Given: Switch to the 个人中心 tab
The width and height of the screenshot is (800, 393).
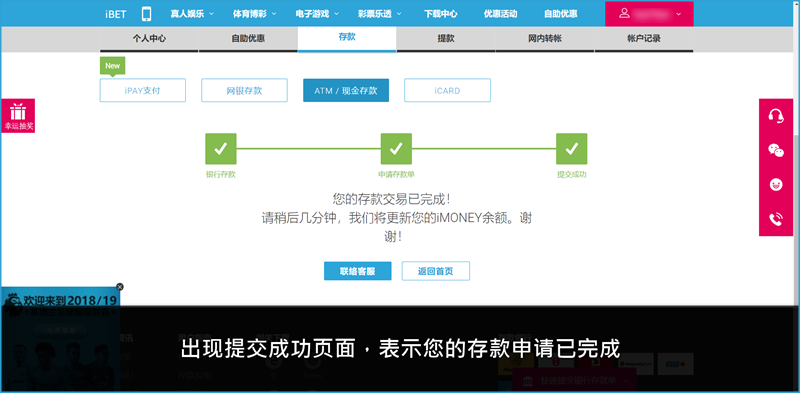Looking at the screenshot, I should click(149, 39).
